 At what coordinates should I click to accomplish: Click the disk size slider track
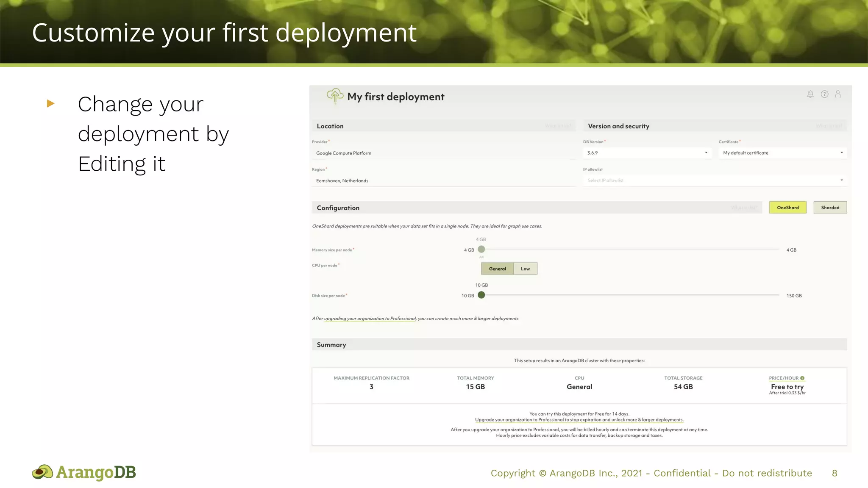pos(631,295)
